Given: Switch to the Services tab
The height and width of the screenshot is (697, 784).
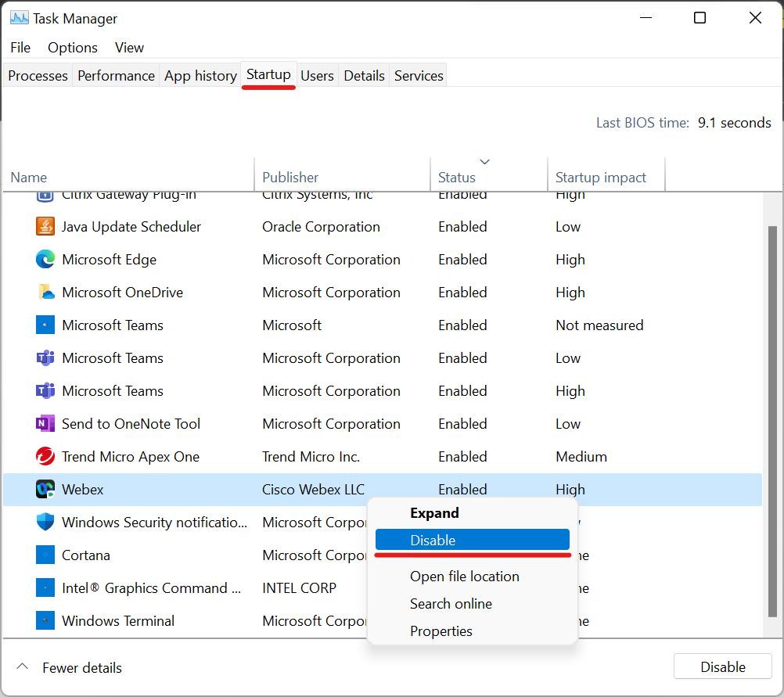Looking at the screenshot, I should [x=419, y=76].
